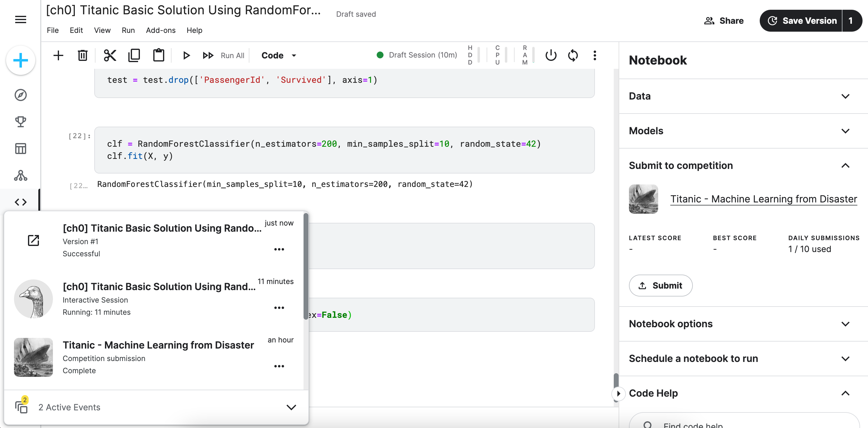Open the table Datasets icon
The width and height of the screenshot is (868, 428).
coord(21,149)
